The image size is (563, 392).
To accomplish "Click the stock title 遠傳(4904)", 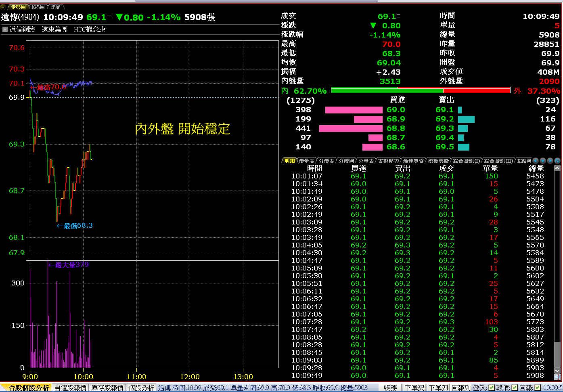I will pyautogui.click(x=20, y=17).
